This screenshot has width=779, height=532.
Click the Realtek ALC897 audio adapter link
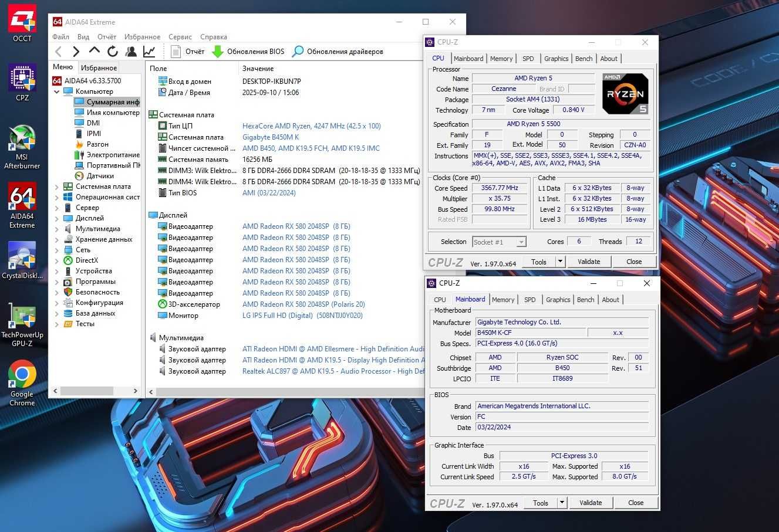[x=333, y=371]
